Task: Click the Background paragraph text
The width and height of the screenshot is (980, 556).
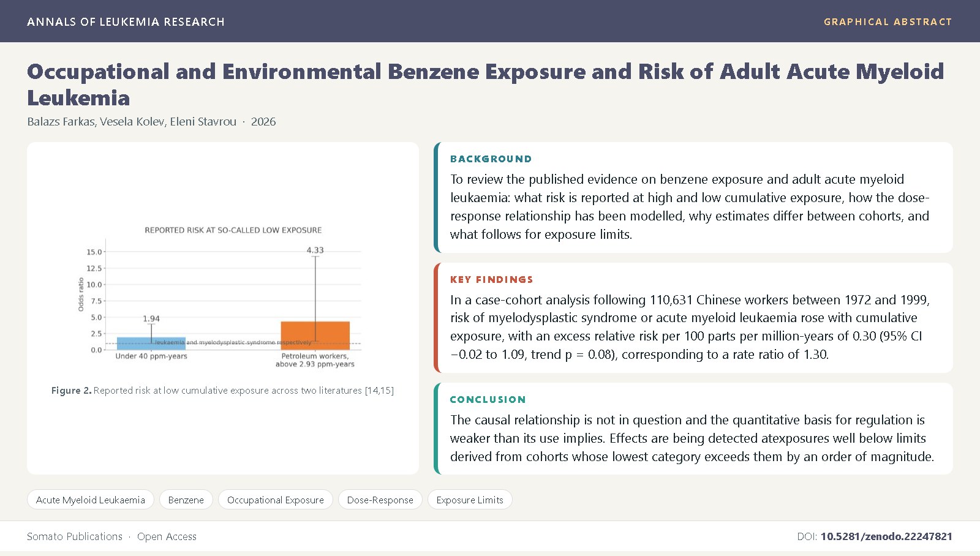Action: (x=690, y=207)
